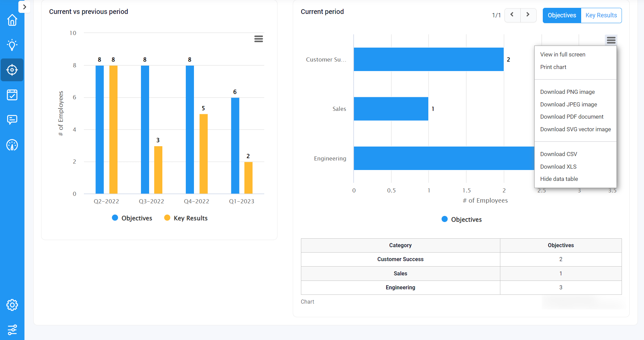Select Print chart option
Screen dimensions: 644x340
tap(553, 67)
